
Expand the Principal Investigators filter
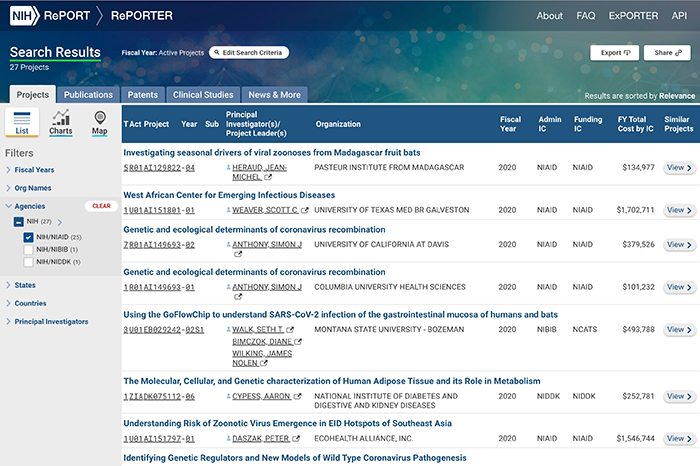pyautogui.click(x=47, y=322)
